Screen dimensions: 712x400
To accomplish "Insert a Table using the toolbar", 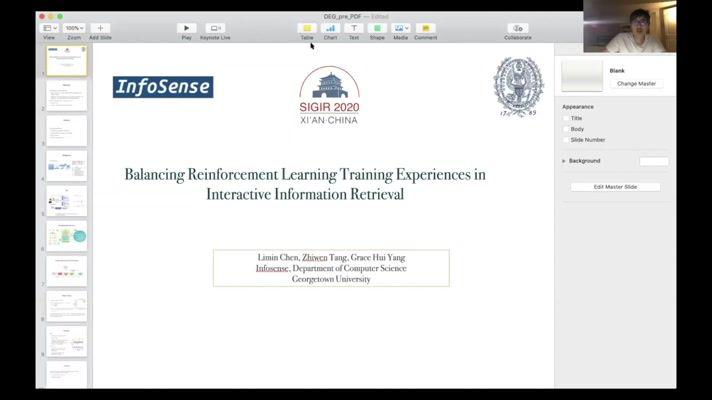I will [307, 28].
